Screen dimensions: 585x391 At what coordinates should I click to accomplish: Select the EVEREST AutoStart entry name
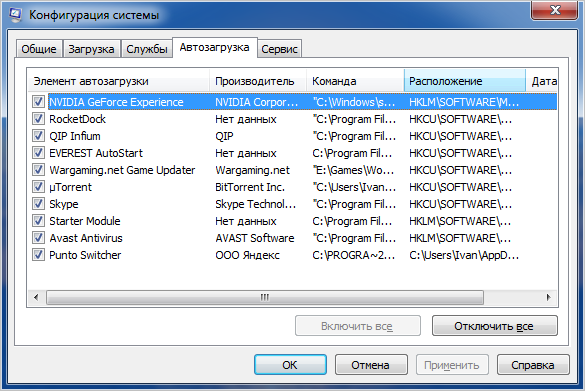click(x=96, y=153)
